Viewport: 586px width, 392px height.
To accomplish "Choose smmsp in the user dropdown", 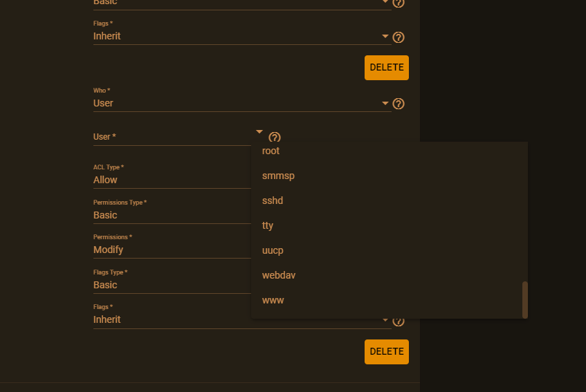I will click(x=278, y=176).
